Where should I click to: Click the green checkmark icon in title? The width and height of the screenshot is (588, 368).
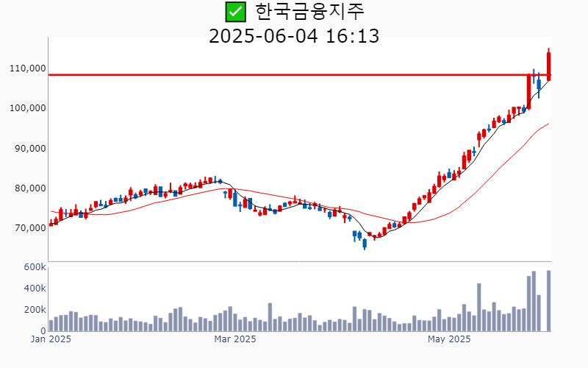tap(235, 12)
